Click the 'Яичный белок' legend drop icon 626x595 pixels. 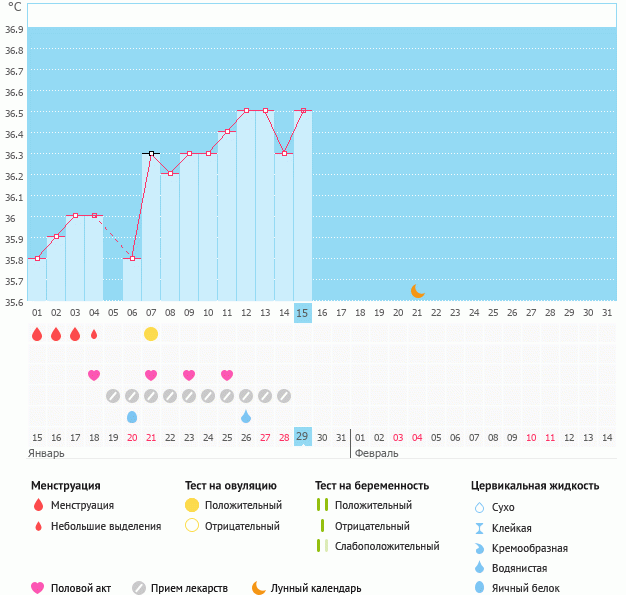coord(479,588)
